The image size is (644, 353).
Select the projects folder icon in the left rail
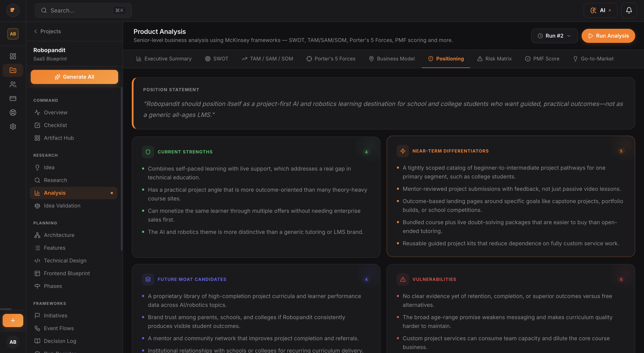point(13,70)
